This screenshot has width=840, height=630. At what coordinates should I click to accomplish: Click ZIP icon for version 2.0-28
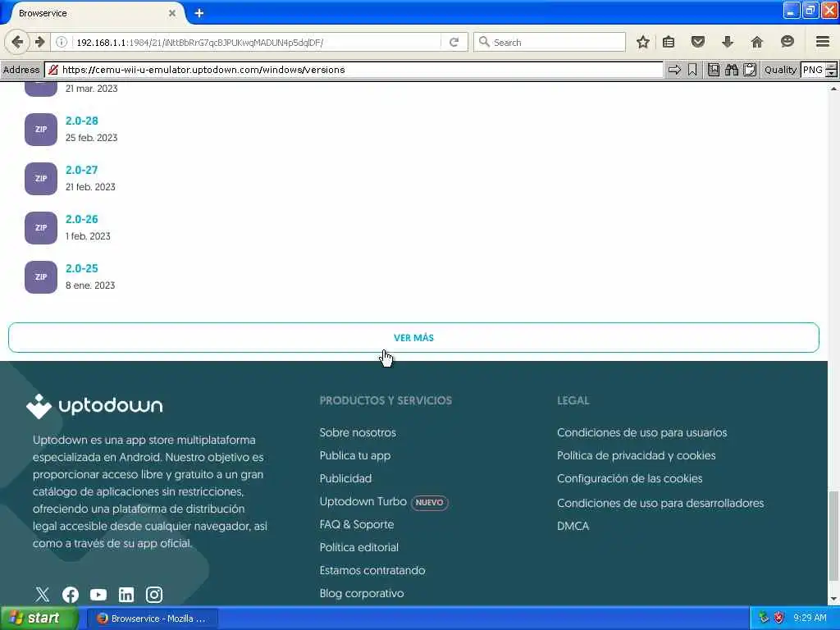click(x=41, y=129)
